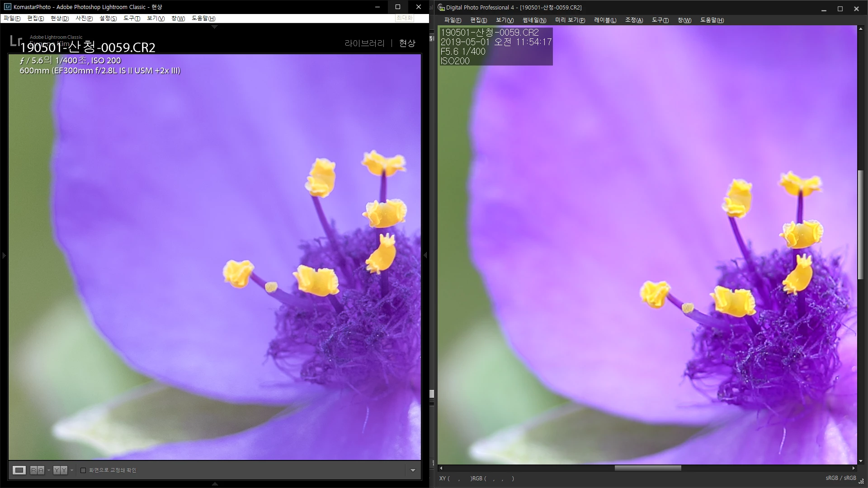This screenshot has width=868, height=488.
Task: Click the reference view R|A icon
Action: 37,470
